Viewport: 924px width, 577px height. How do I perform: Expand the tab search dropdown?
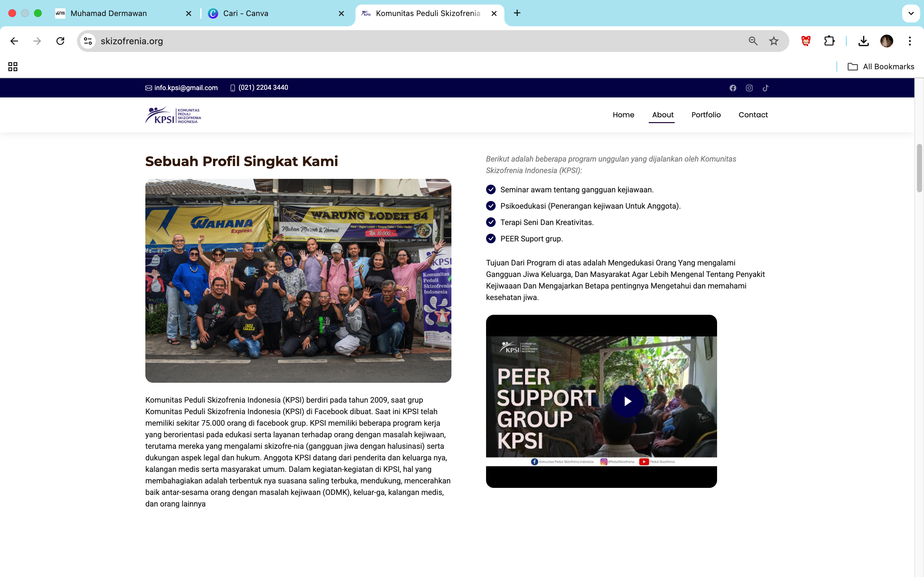(x=911, y=13)
